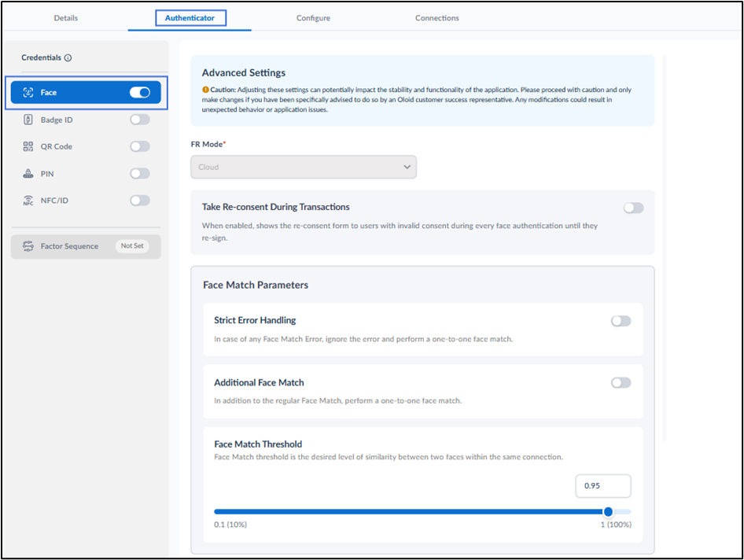744x560 pixels.
Task: Enable the Badge ID toggle
Action: (140, 120)
